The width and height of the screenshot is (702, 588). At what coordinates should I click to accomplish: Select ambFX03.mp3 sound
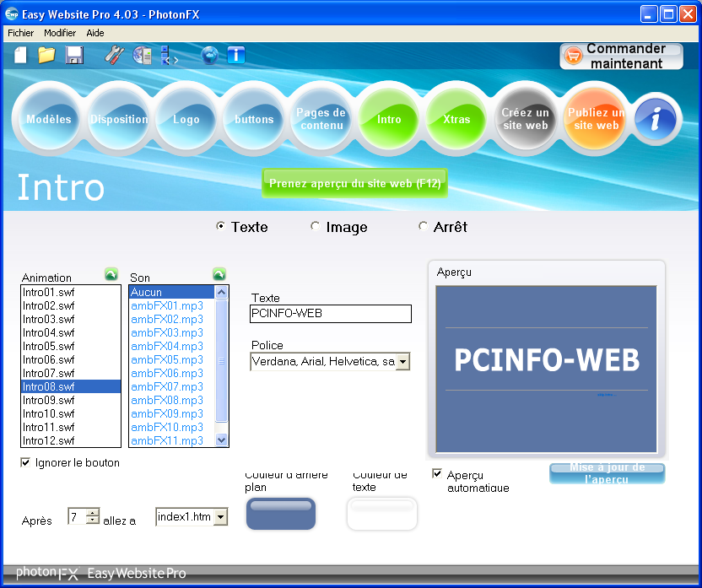[172, 332]
